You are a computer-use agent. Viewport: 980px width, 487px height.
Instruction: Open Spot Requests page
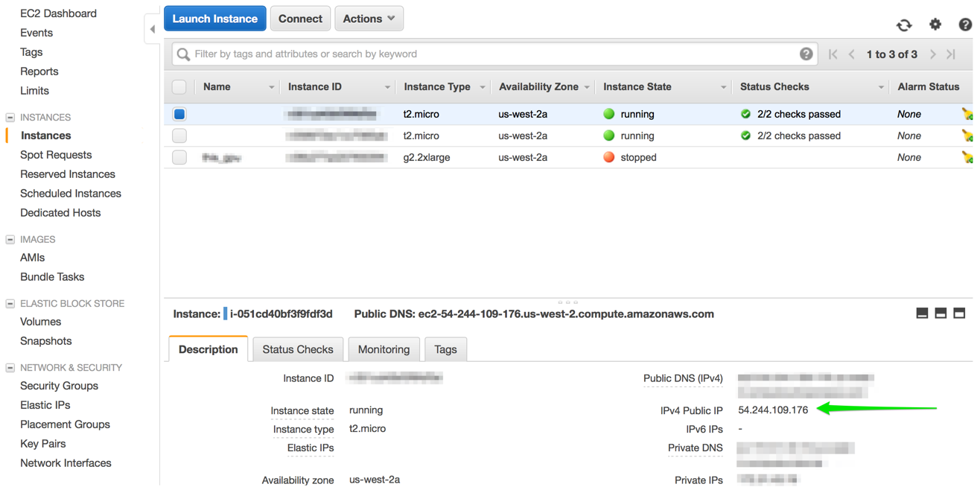tap(56, 155)
